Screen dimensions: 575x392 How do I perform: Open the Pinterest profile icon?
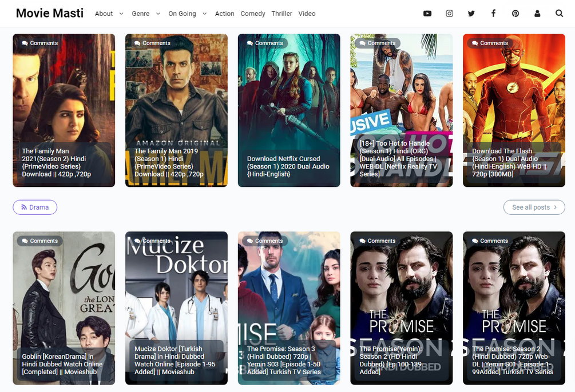pyautogui.click(x=515, y=14)
